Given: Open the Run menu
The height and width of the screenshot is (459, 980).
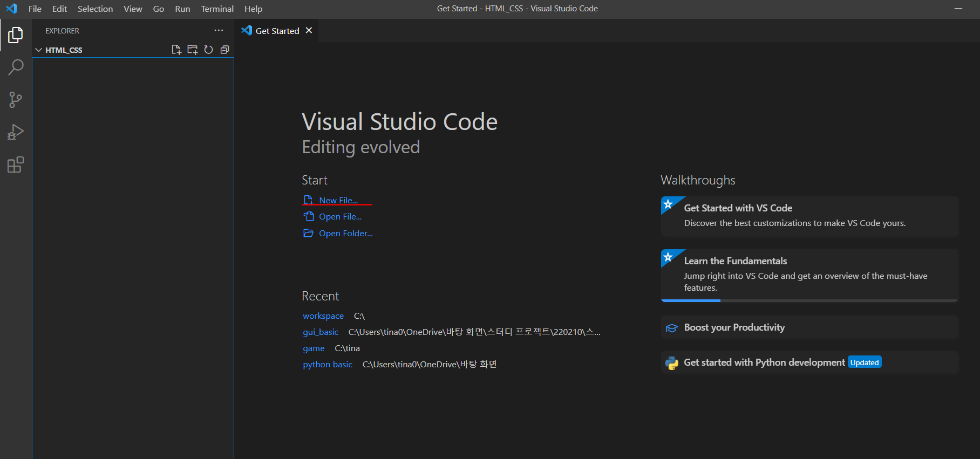Looking at the screenshot, I should [182, 9].
